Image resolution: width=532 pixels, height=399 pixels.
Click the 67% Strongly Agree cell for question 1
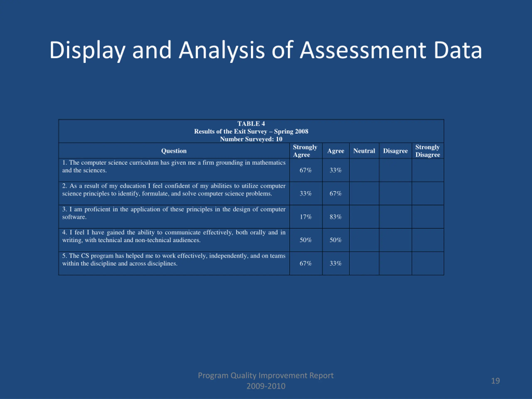tap(305, 170)
